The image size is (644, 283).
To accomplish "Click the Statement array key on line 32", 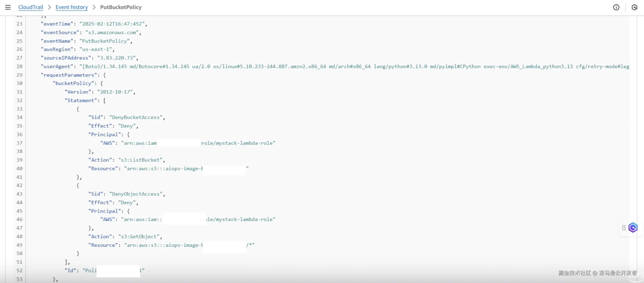I will pos(81,100).
